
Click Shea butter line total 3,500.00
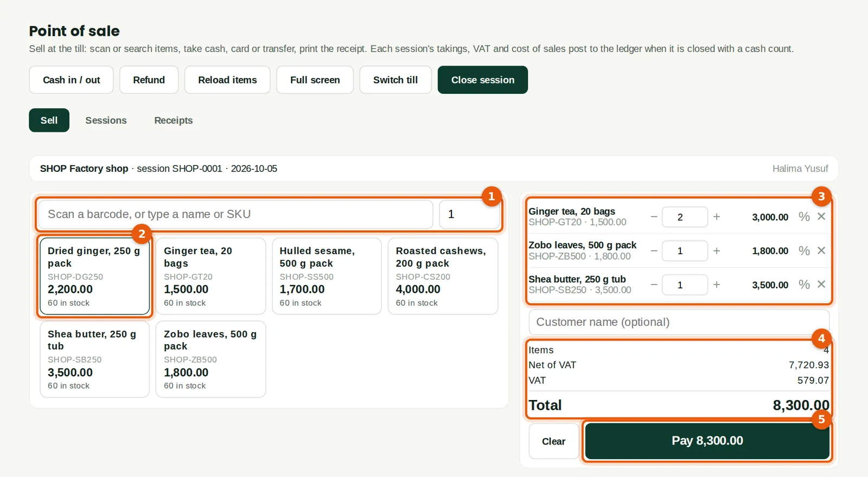point(770,285)
